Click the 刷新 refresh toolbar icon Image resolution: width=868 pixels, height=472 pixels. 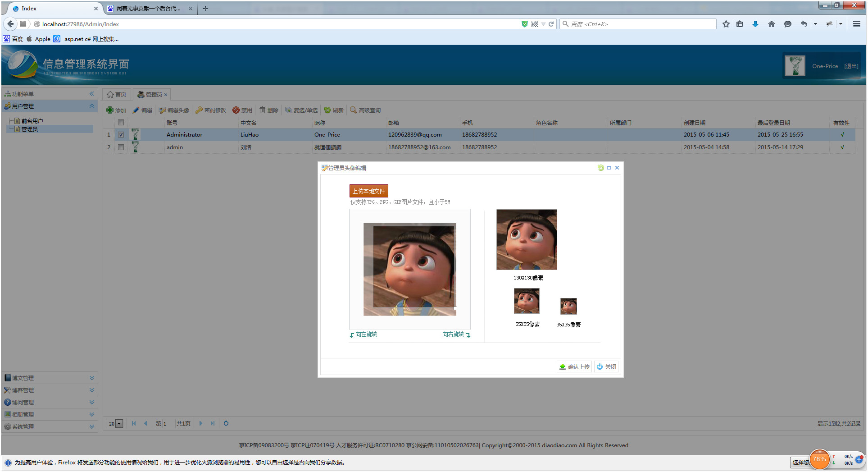click(327, 110)
